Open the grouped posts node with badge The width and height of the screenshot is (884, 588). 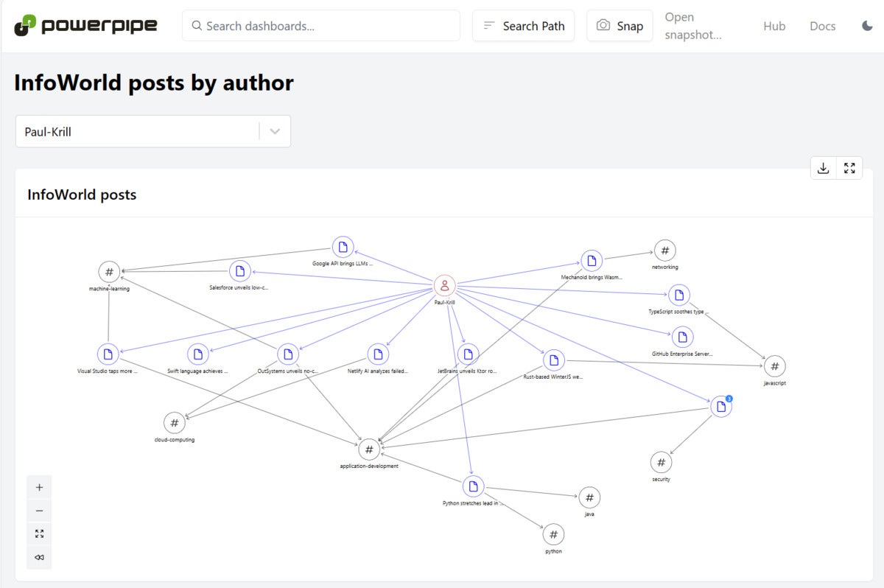click(x=721, y=406)
